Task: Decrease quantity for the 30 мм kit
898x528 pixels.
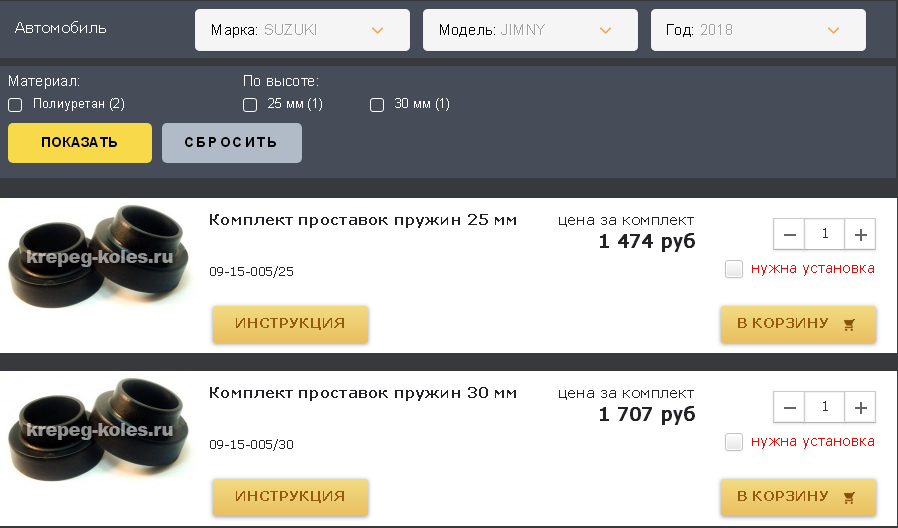Action: click(789, 408)
